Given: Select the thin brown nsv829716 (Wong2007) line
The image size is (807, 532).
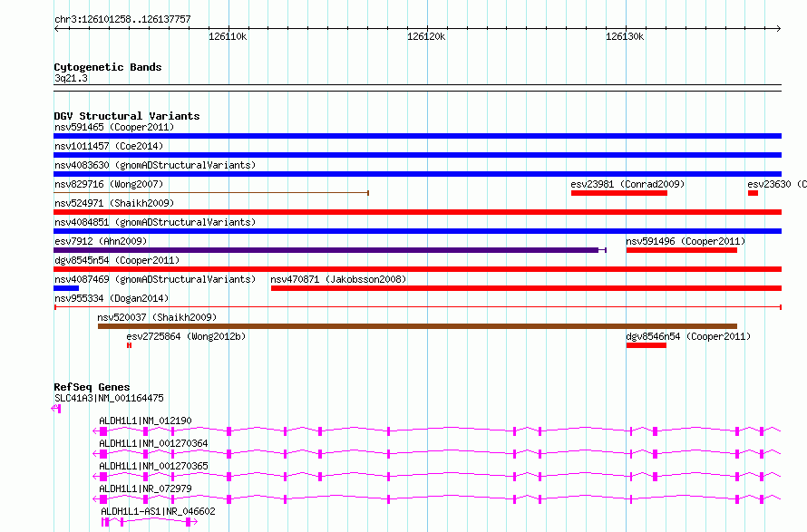Looking at the screenshot, I should tap(211, 193).
